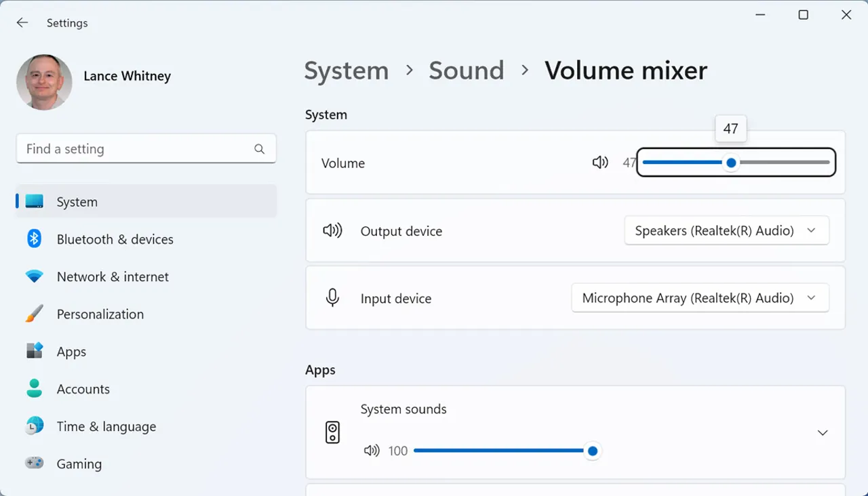Click the Bluetooth icon in sidebar
This screenshot has height=496, width=868.
(x=35, y=239)
